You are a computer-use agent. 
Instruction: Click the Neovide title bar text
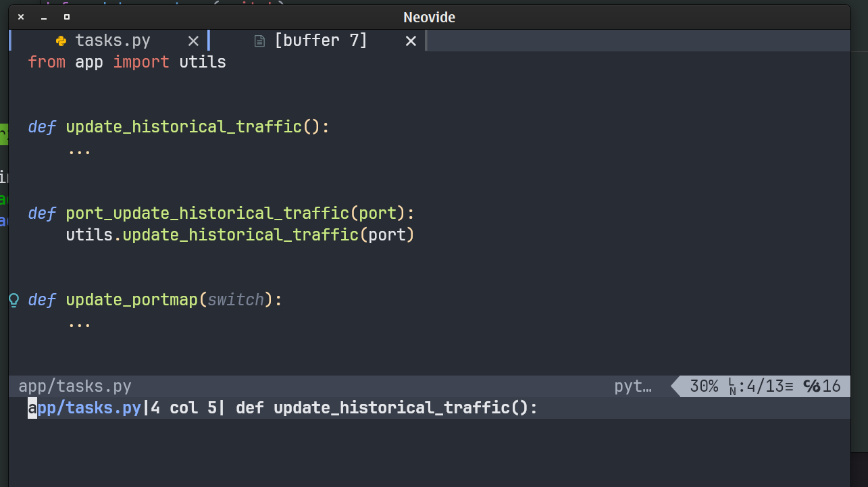(429, 17)
